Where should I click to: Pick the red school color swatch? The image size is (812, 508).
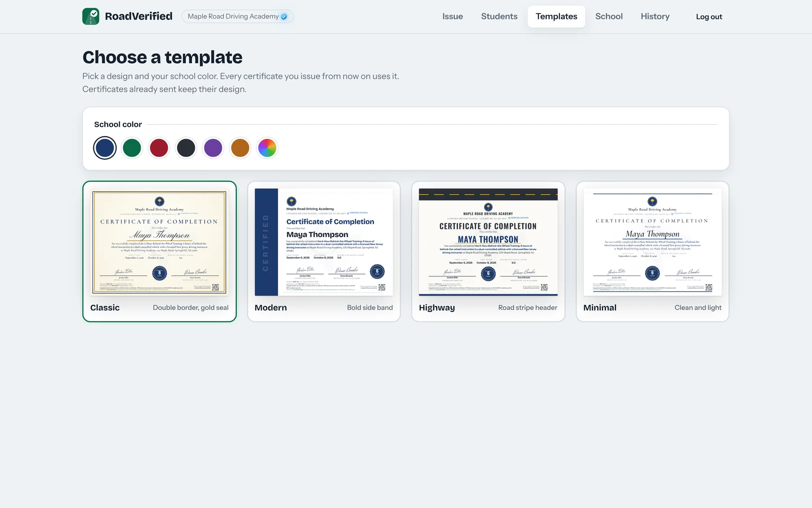pos(159,148)
